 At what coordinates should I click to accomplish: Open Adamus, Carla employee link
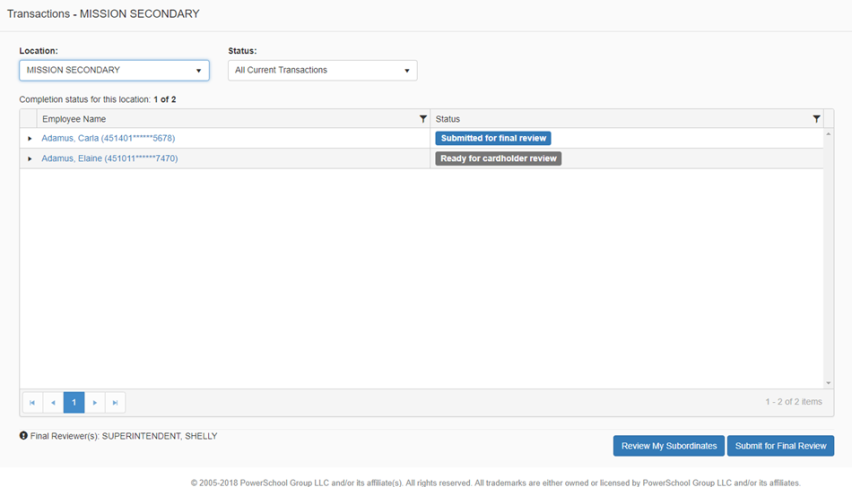[108, 138]
